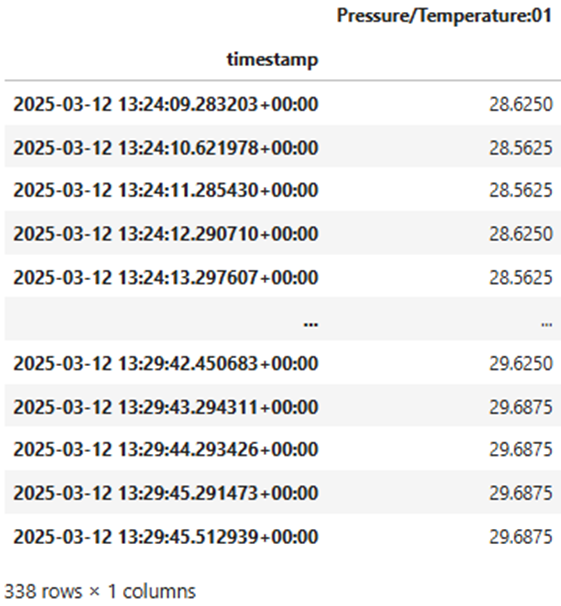The width and height of the screenshot is (561, 606).
Task: Click the 338 rows × 1 columns summary
Action: click(x=100, y=591)
